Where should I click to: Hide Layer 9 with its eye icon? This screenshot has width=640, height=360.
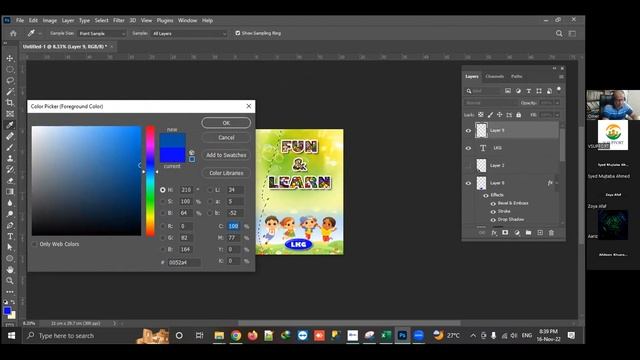tap(468, 131)
